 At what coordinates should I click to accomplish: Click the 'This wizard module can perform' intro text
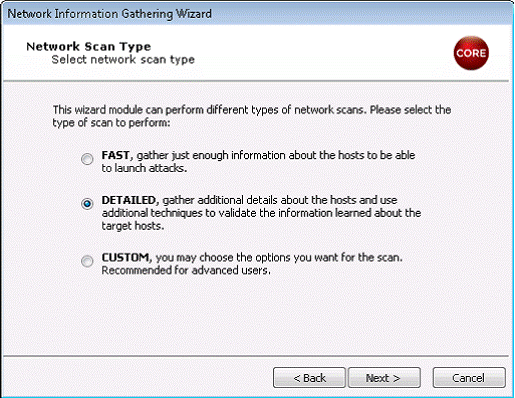click(252, 116)
